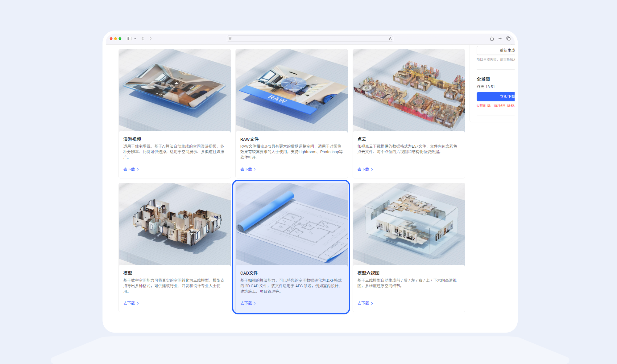Click the 模型 card title text

pos(128,273)
